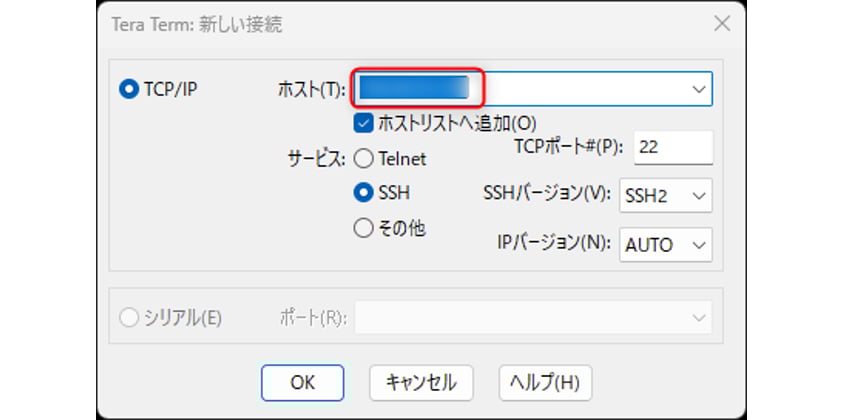
Task: Open the host history dropdown arrow
Action: coord(699,89)
